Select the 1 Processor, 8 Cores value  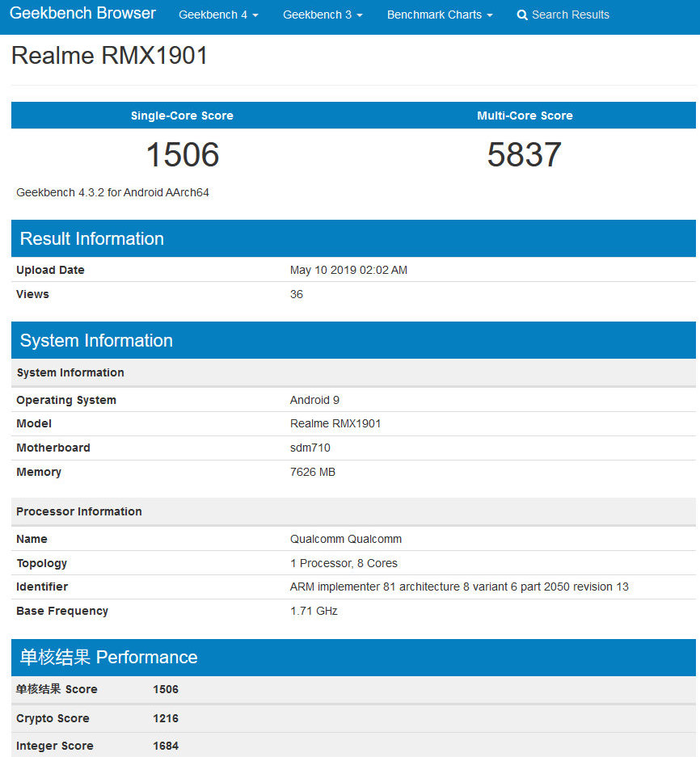(344, 563)
